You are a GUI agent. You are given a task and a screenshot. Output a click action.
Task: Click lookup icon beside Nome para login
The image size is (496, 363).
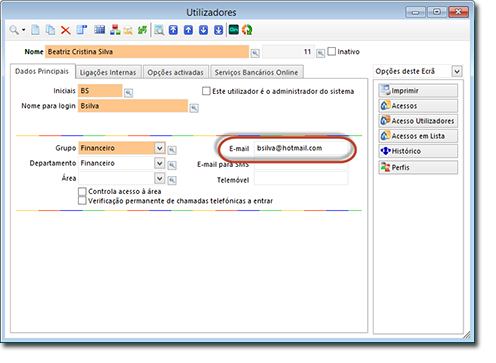click(194, 108)
